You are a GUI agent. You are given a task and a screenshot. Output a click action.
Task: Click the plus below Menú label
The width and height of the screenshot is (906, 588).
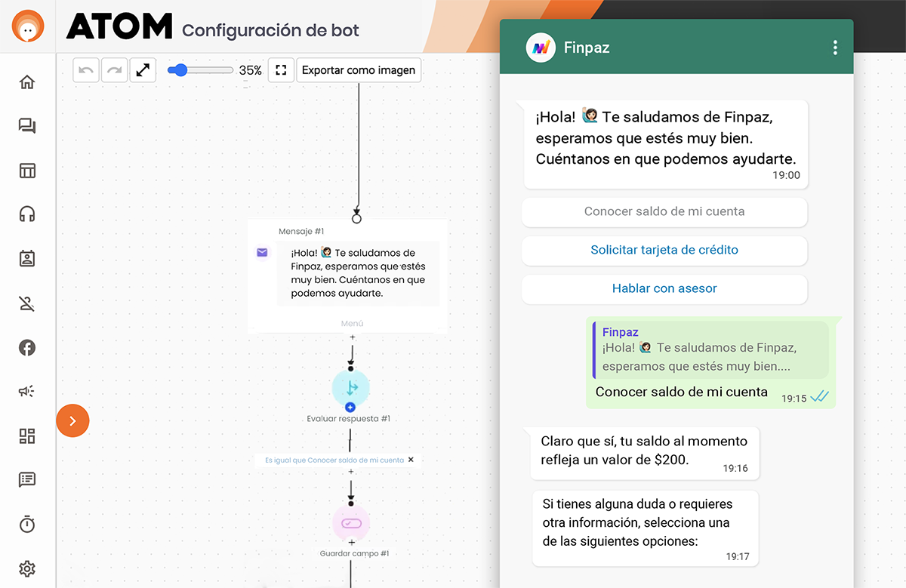[352, 337]
